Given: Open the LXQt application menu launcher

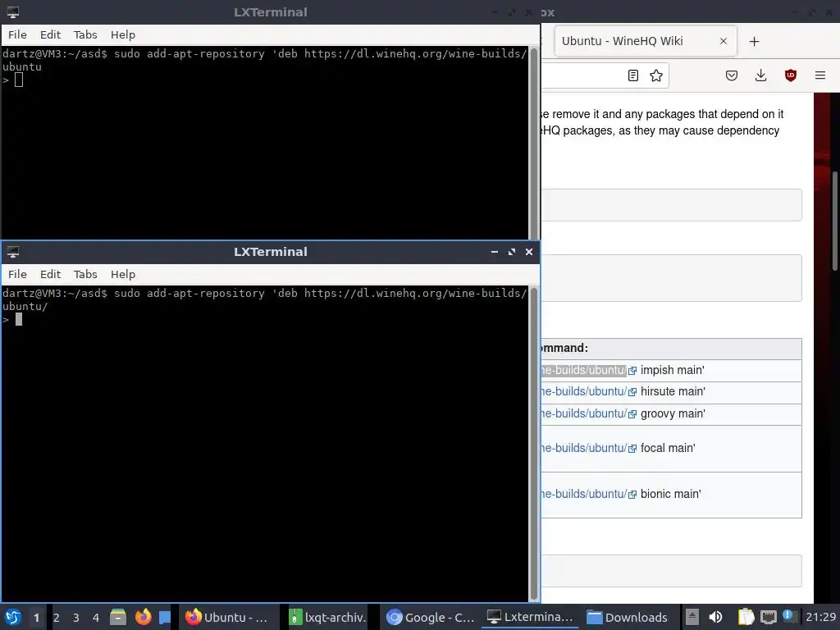Looking at the screenshot, I should click(13, 617).
